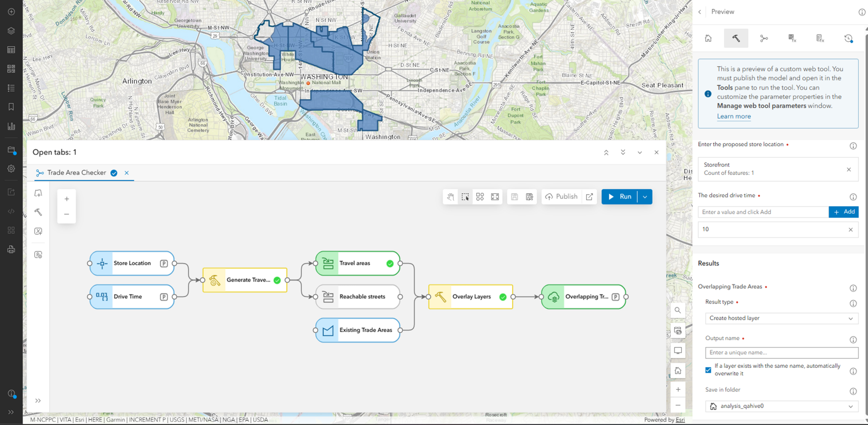Click the Publish button

click(x=561, y=197)
